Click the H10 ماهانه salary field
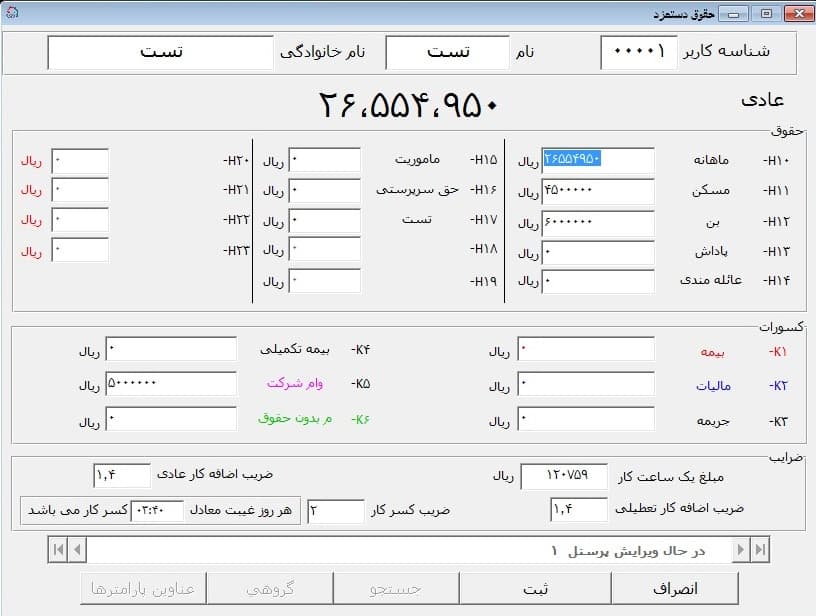The image size is (816, 616). (x=598, y=160)
